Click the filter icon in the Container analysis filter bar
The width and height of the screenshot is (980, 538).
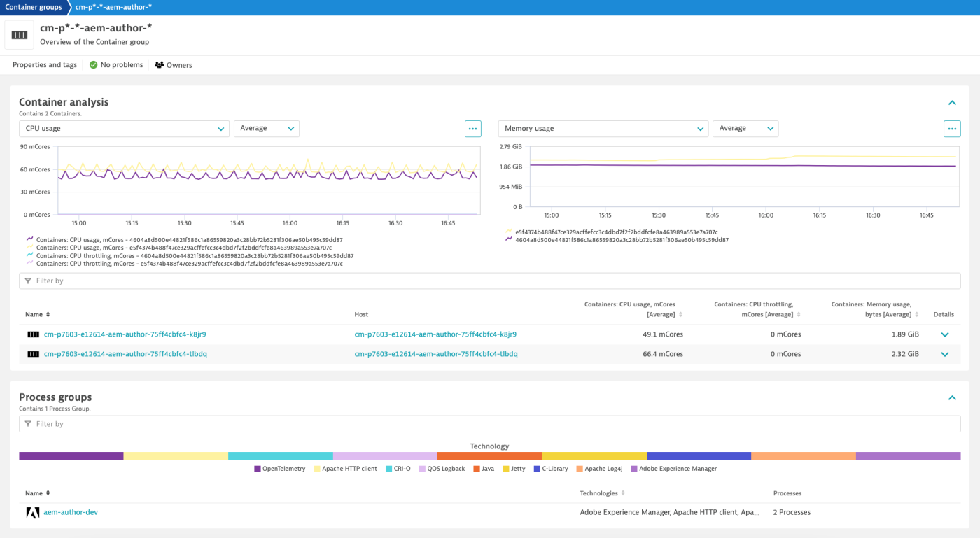point(27,280)
